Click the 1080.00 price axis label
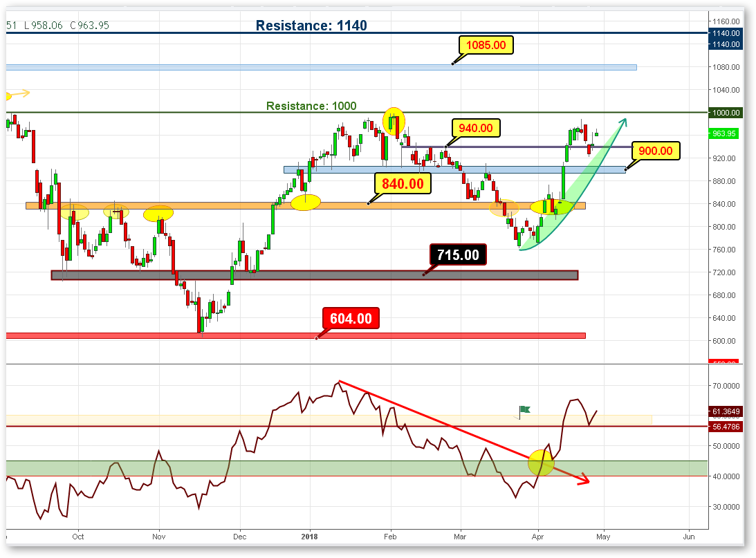Viewport: 756px width, 558px height. pos(726,67)
